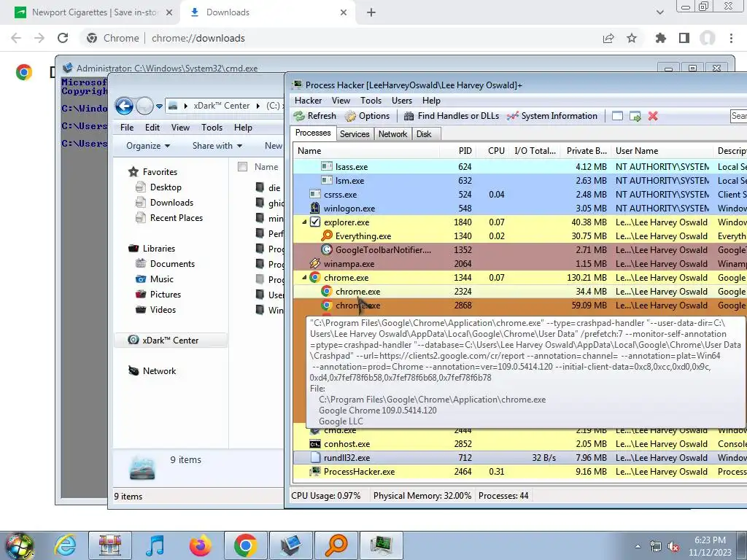The height and width of the screenshot is (560, 747).
Task: Select the lsass.exe process row
Action: (x=519, y=167)
